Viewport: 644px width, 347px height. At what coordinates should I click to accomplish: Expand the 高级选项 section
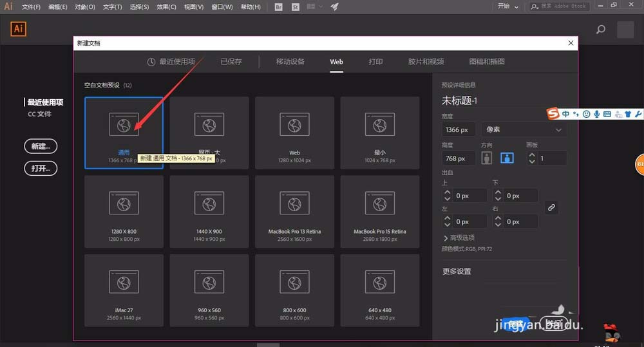(x=459, y=238)
